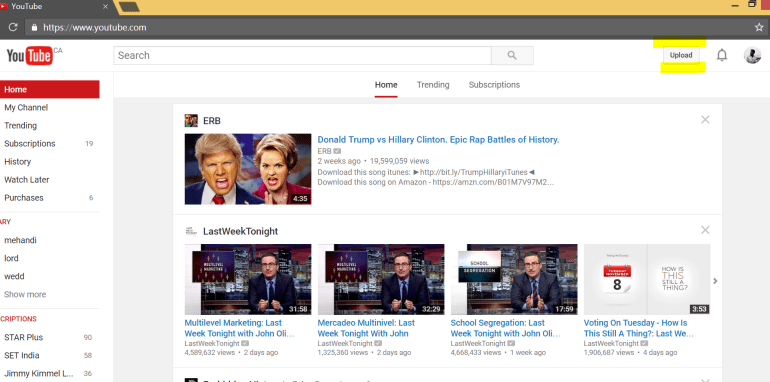Click the secure padlock icon
The width and height of the screenshot is (770, 382).
(34, 27)
